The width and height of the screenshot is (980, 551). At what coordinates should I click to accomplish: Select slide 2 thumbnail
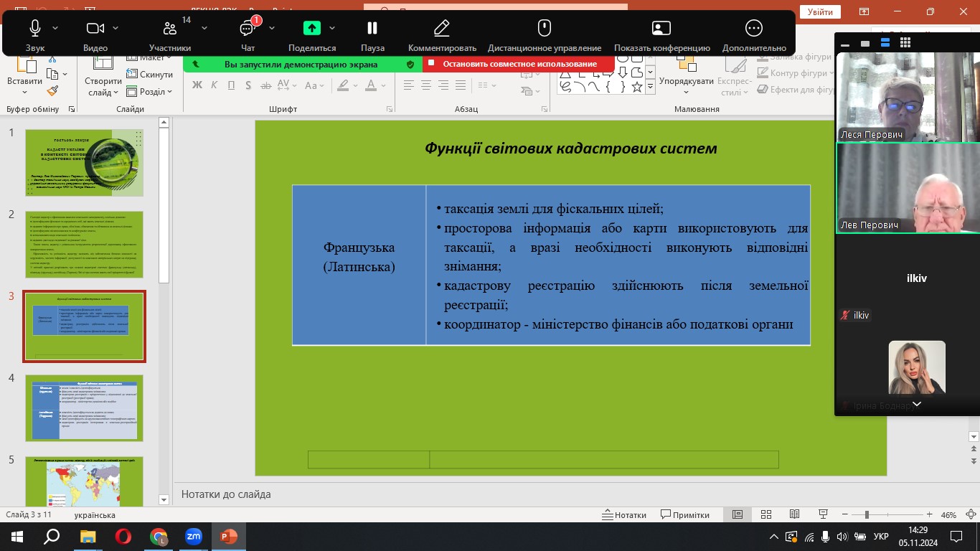85,245
